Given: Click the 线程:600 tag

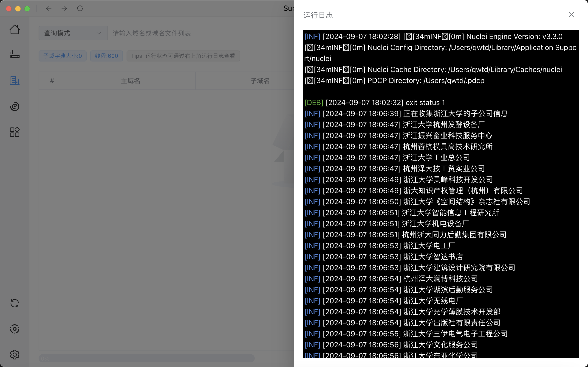Looking at the screenshot, I should (106, 56).
